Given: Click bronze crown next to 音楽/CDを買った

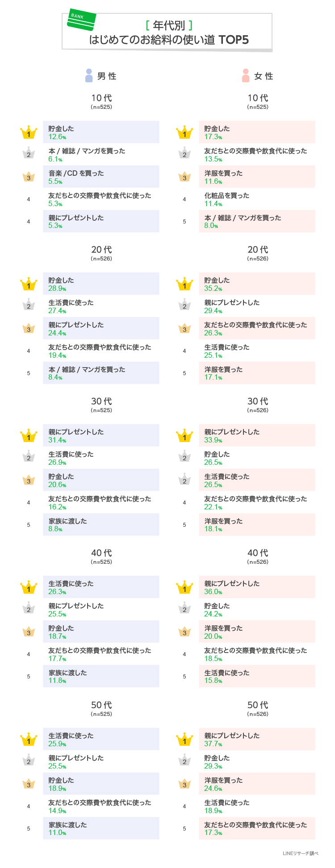Looking at the screenshot, I should pos(29,177).
